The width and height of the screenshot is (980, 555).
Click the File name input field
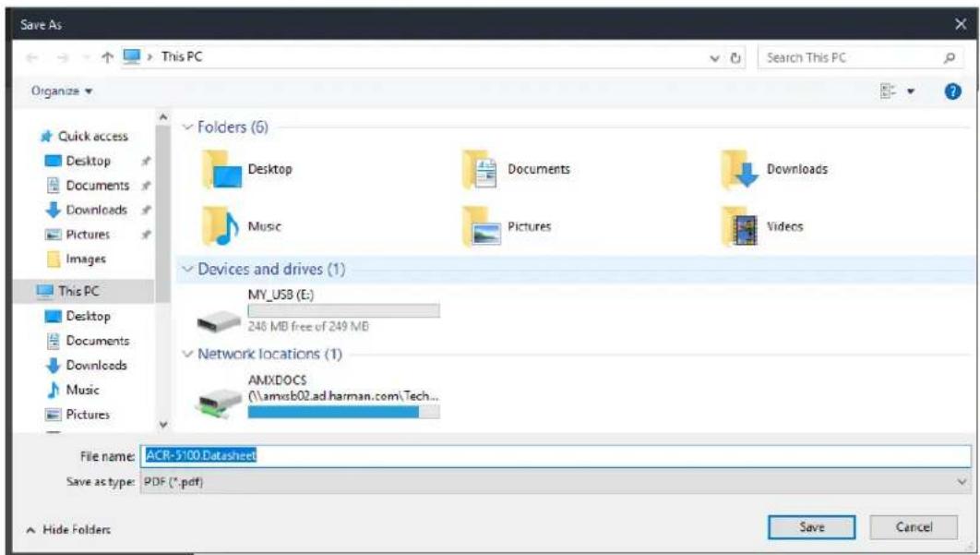point(556,455)
